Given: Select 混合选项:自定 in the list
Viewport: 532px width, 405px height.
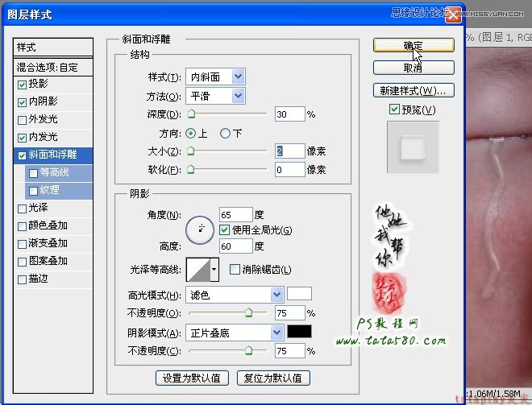Looking at the screenshot, I should pos(53,68).
